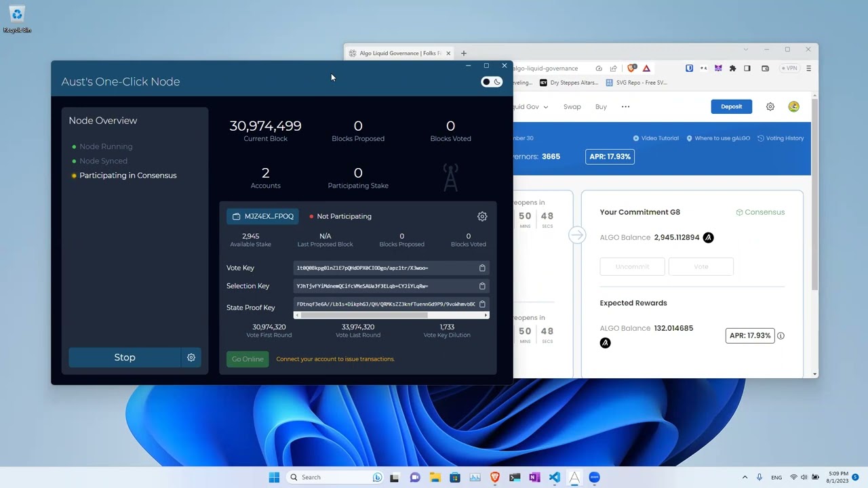Open the browser hamburger menu
868x488 pixels.
808,68
